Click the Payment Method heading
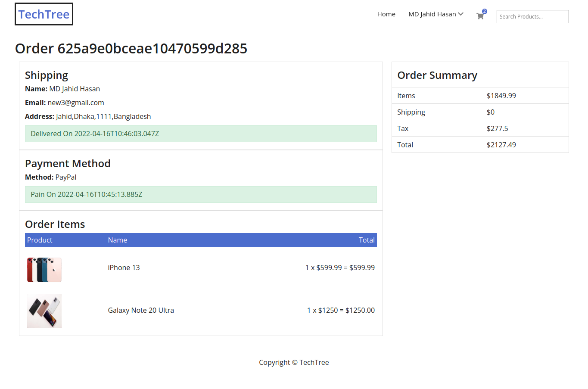Image resolution: width=588 pixels, height=389 pixels. click(68, 163)
